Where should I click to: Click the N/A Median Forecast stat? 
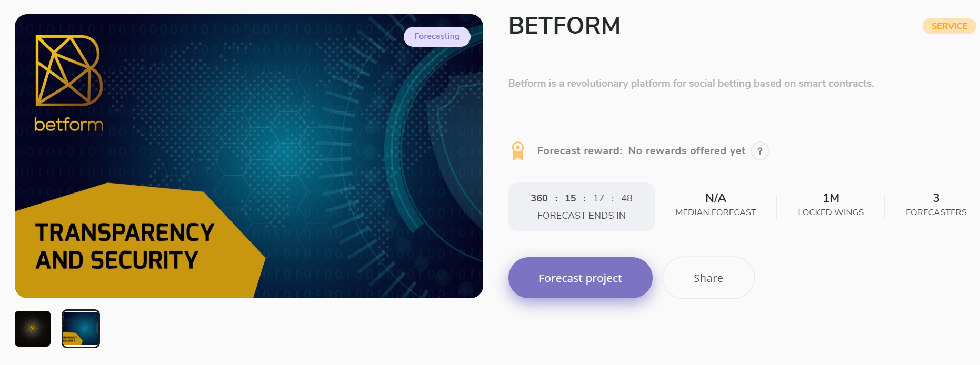tap(715, 205)
